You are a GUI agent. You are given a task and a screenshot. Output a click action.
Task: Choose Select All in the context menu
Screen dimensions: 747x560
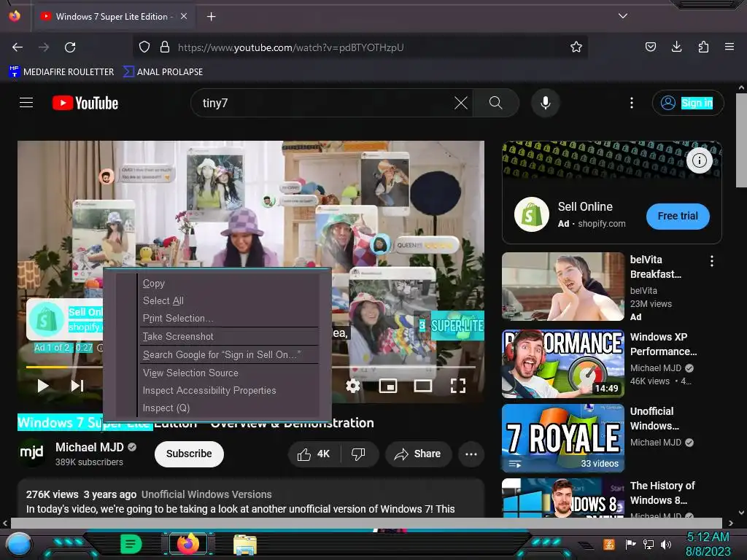230,300
